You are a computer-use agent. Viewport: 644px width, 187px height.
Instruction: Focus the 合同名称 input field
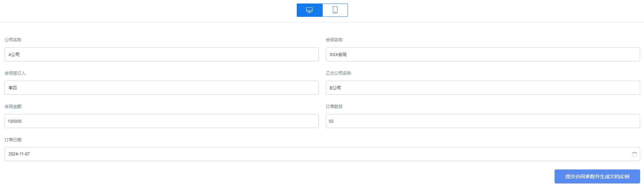point(483,54)
